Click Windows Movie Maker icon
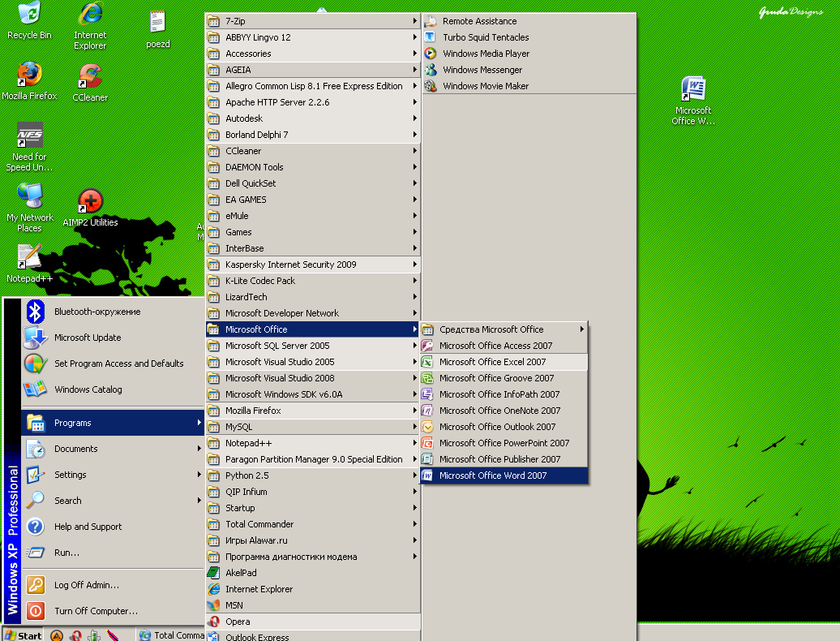Image resolution: width=840 pixels, height=641 pixels. click(431, 86)
